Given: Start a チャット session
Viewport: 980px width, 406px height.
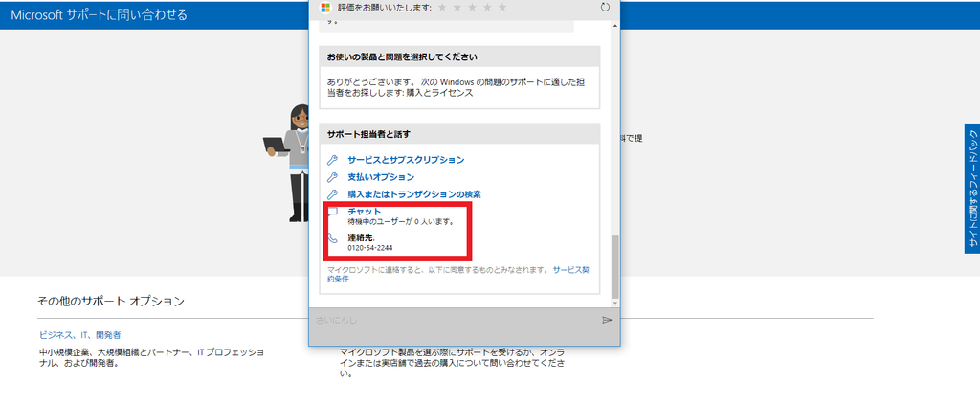Looking at the screenshot, I should coord(364,212).
